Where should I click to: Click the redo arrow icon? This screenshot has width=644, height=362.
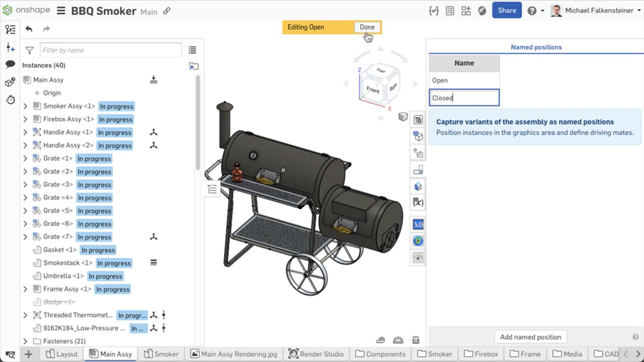coord(46,29)
